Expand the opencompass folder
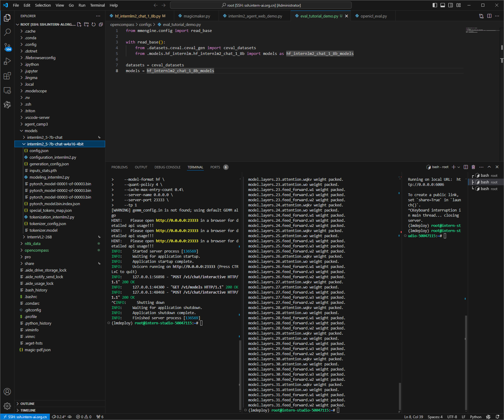This screenshot has width=504, height=420. coord(60,250)
